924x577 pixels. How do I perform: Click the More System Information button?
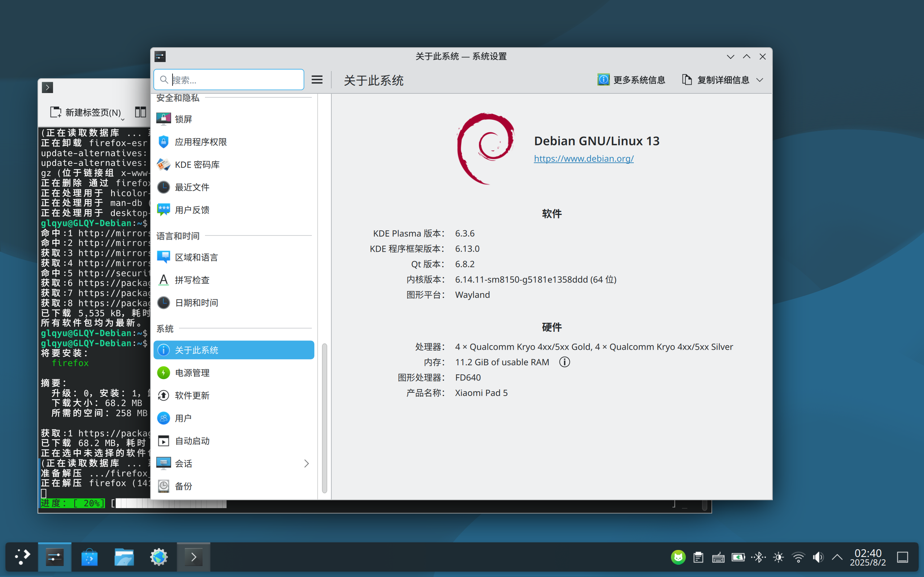(631, 80)
